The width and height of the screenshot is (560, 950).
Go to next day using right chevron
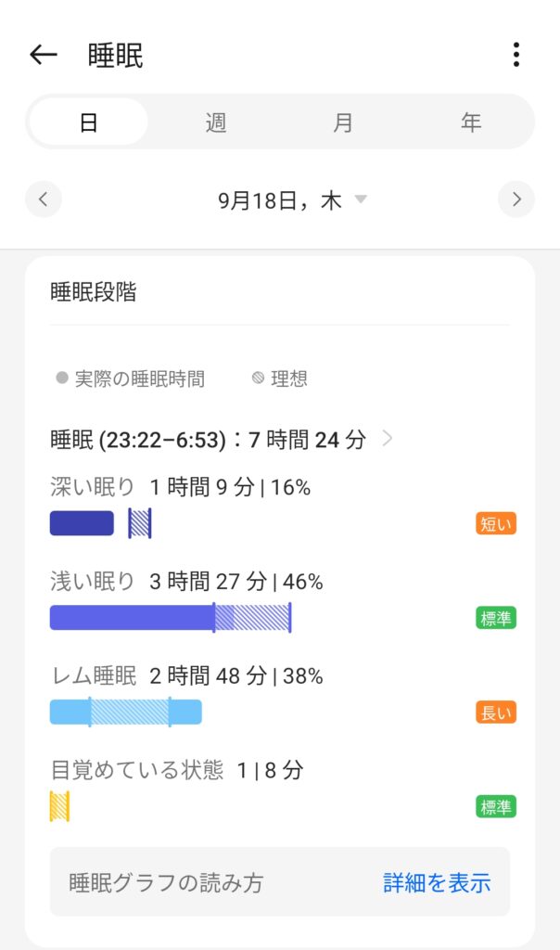(515, 199)
